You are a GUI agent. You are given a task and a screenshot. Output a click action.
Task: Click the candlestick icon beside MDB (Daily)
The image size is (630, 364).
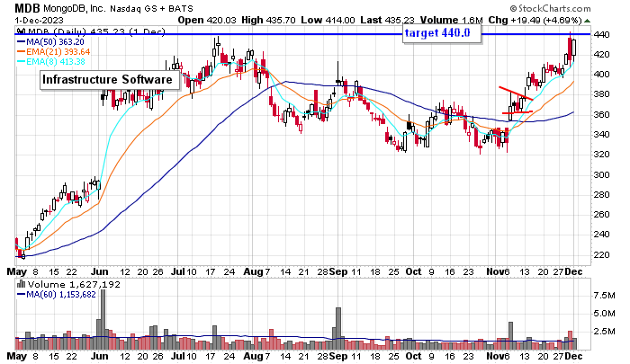(21, 31)
